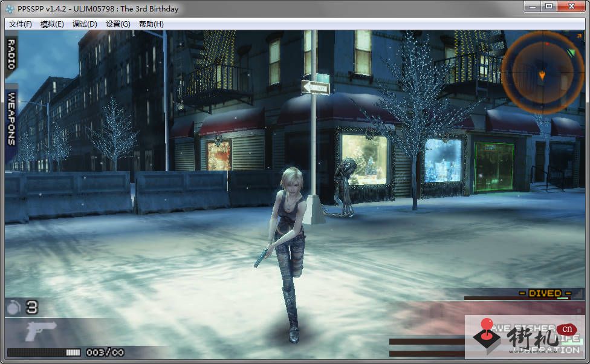This screenshot has width=590, height=364.
Task: Click the DIVED status label
Action: pyautogui.click(x=545, y=293)
